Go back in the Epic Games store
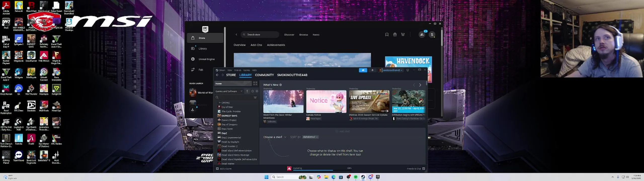 236,35
